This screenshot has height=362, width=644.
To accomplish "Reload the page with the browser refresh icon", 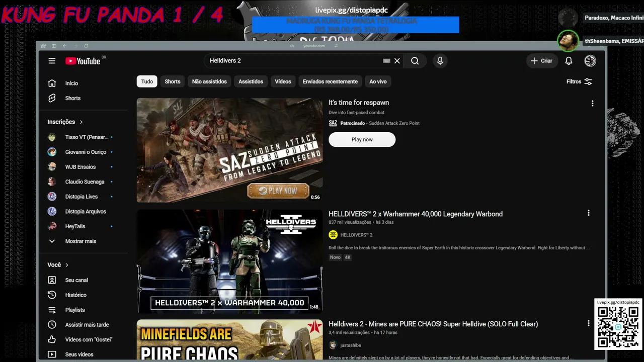I will tap(86, 46).
